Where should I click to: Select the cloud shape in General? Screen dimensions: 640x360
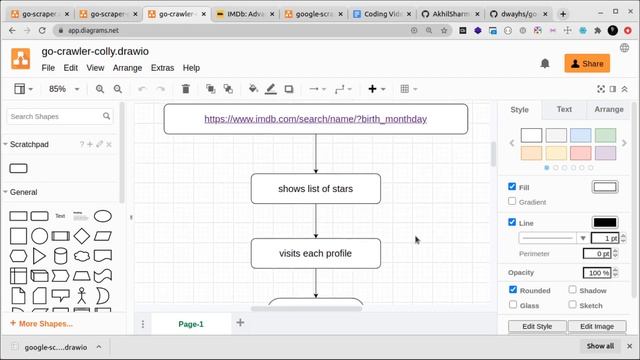(x=82, y=256)
